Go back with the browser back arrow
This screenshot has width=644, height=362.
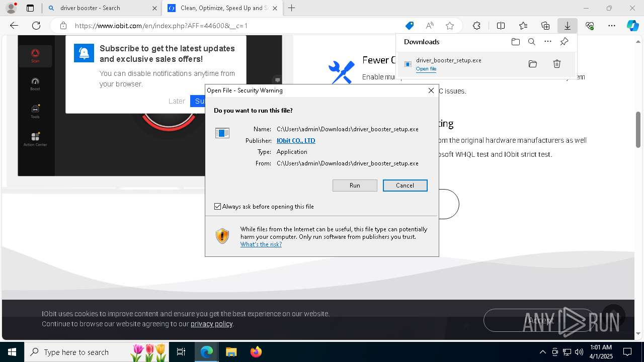[x=14, y=26]
